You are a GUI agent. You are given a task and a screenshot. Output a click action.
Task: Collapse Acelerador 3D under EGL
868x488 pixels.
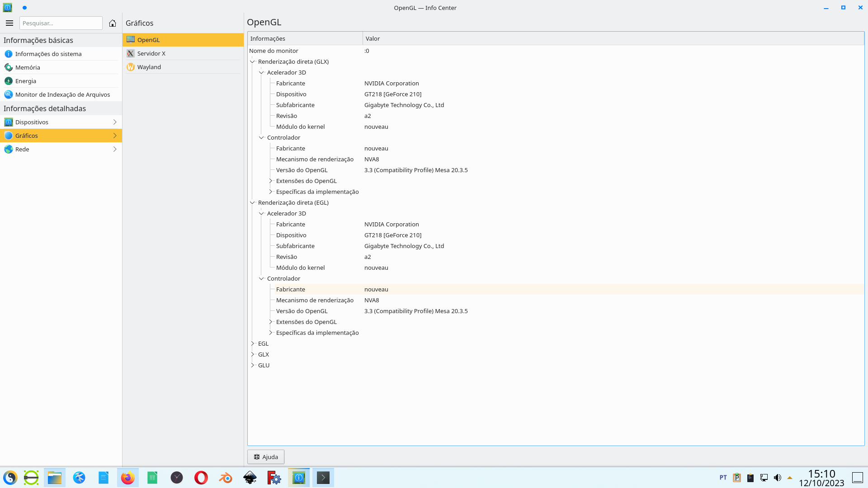pyautogui.click(x=261, y=213)
